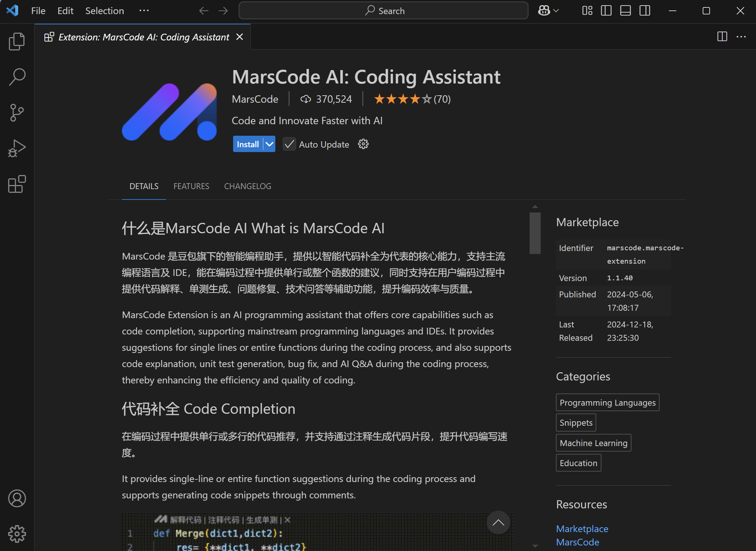
Task: Open the File menu
Action: (x=38, y=11)
